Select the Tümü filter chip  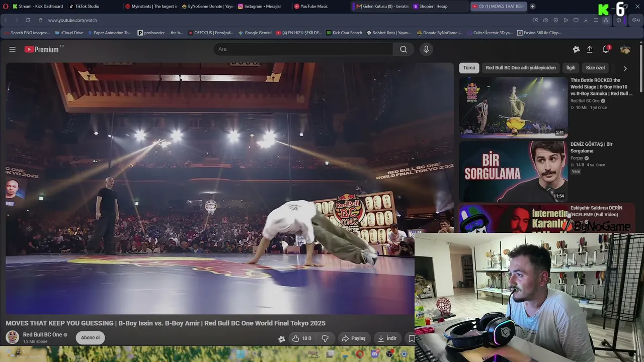(469, 68)
